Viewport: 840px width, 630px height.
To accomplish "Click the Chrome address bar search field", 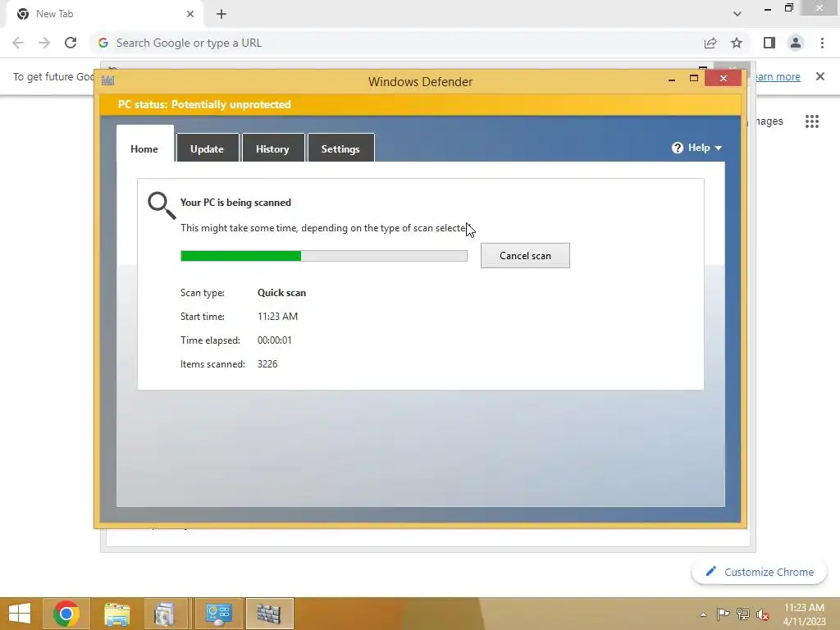I will (x=396, y=43).
